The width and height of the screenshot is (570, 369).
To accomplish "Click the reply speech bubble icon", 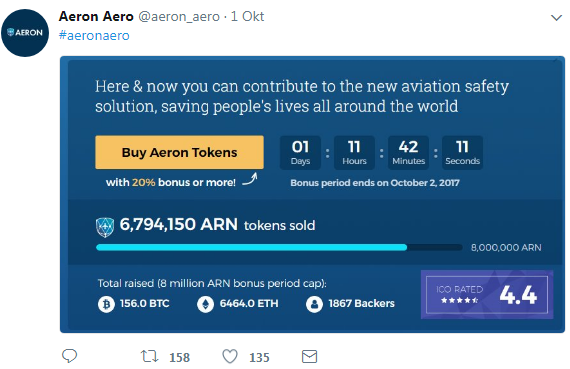I will click(69, 356).
